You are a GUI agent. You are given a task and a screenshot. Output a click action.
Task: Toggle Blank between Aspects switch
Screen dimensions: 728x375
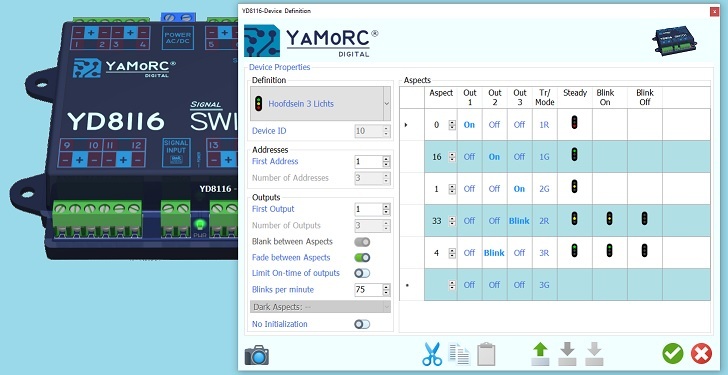pos(362,242)
